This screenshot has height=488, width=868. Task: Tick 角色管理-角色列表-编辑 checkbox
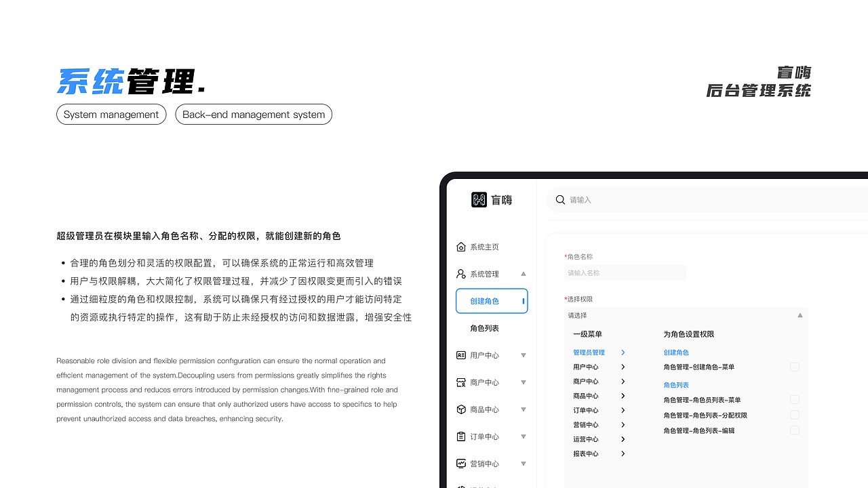coord(795,430)
